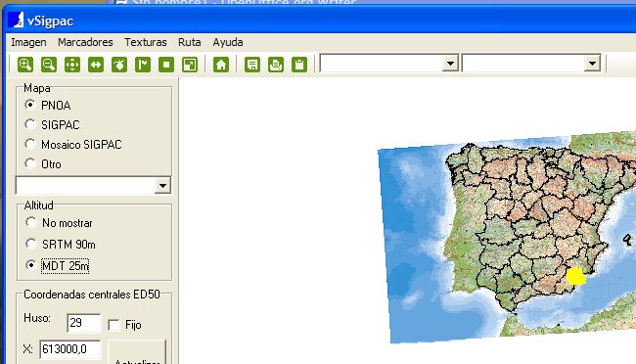Click the home icon in toolbar
This screenshot has width=636, height=364.
[x=221, y=65]
